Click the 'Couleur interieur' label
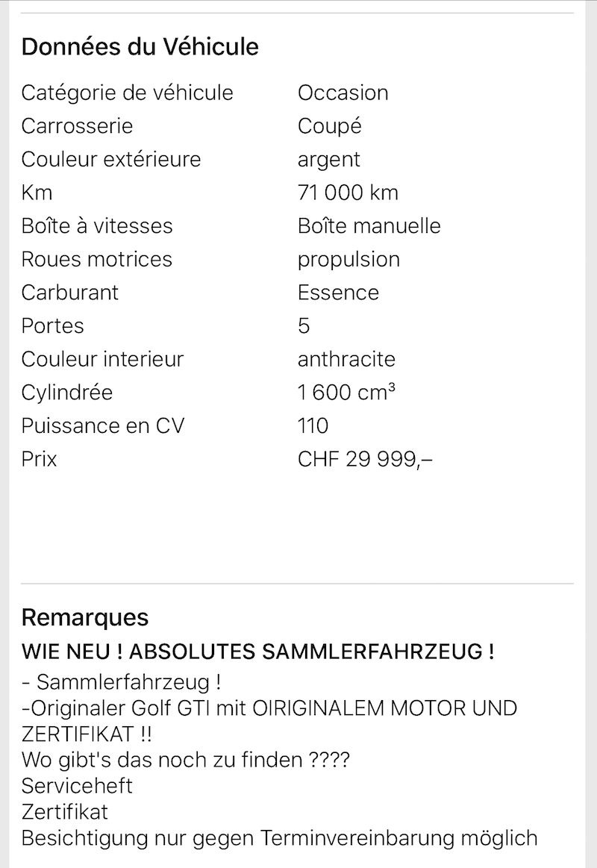The image size is (597, 868). click(102, 359)
